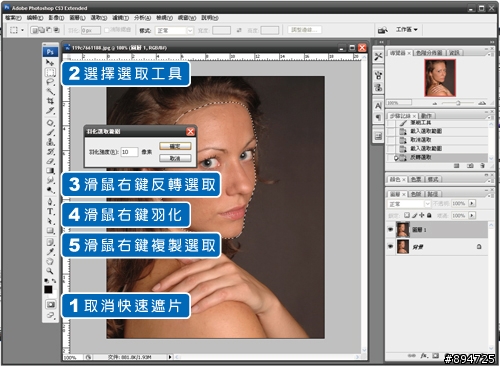This screenshot has width=500, height=367.
Task: Open the Character panel icon
Action: tap(378, 106)
